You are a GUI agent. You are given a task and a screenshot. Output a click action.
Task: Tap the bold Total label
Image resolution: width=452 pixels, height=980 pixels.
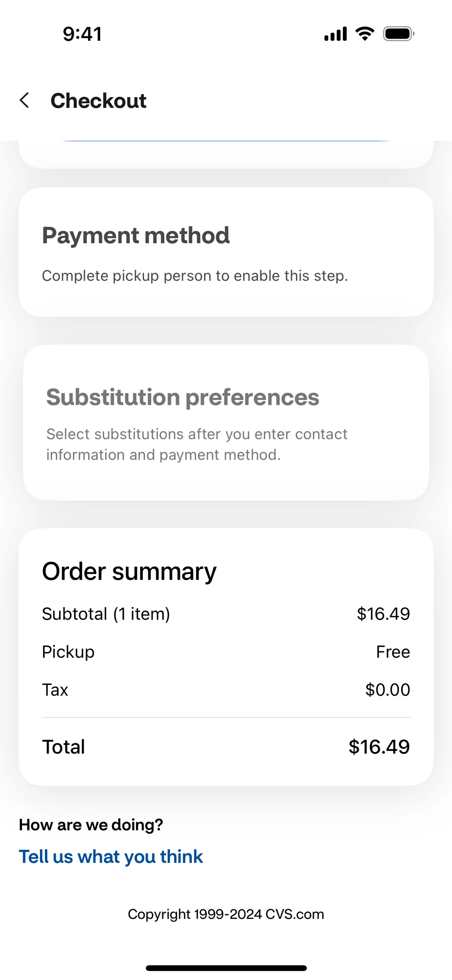click(x=64, y=747)
